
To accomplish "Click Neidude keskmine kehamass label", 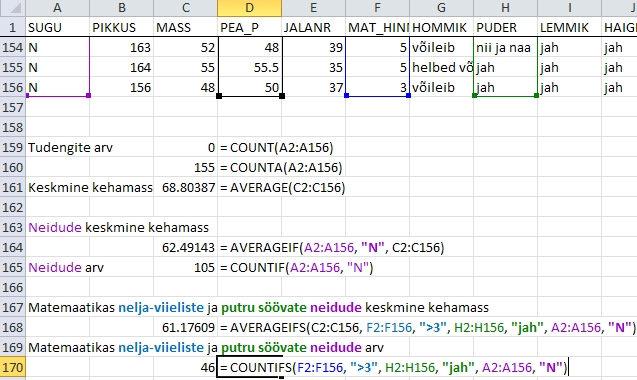I will pos(118,227).
